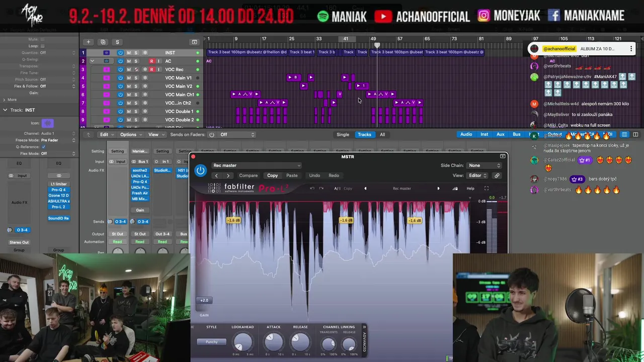Adjust the Attack knob
This screenshot has width=644, height=362.
click(274, 342)
